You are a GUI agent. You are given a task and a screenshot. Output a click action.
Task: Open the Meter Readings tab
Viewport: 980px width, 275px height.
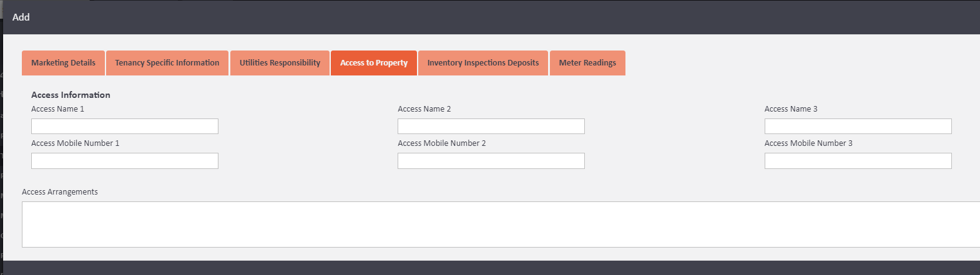(587, 63)
